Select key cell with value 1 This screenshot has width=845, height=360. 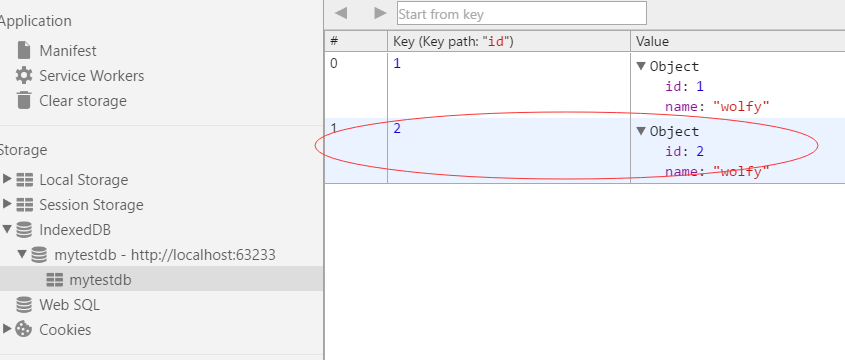point(509,85)
